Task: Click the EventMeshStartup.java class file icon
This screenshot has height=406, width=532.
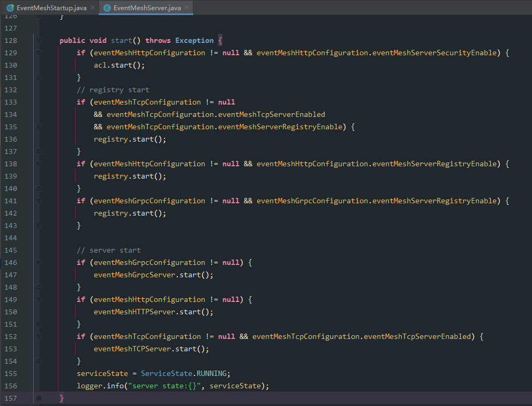Action: [x=10, y=8]
